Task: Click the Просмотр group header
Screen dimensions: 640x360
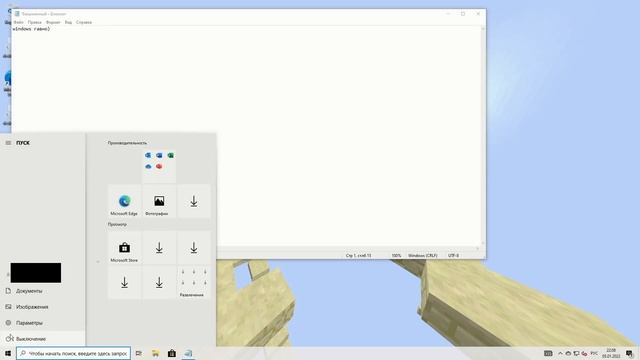Action: coord(118,224)
